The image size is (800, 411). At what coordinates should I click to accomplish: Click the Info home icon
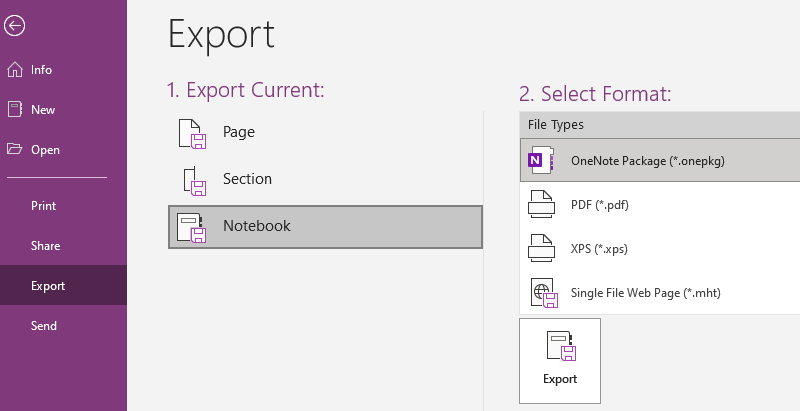click(15, 69)
